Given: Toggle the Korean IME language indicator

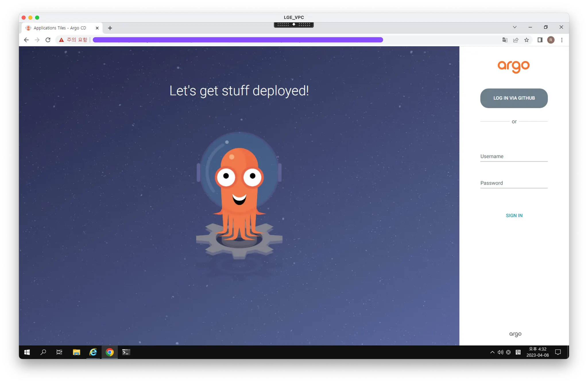Looking at the screenshot, I should coord(518,352).
